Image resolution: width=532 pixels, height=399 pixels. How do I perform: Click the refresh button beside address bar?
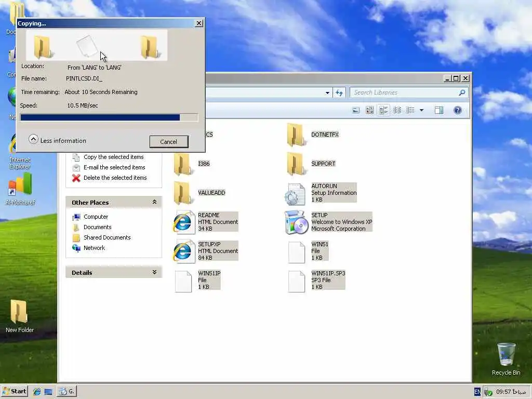[339, 92]
